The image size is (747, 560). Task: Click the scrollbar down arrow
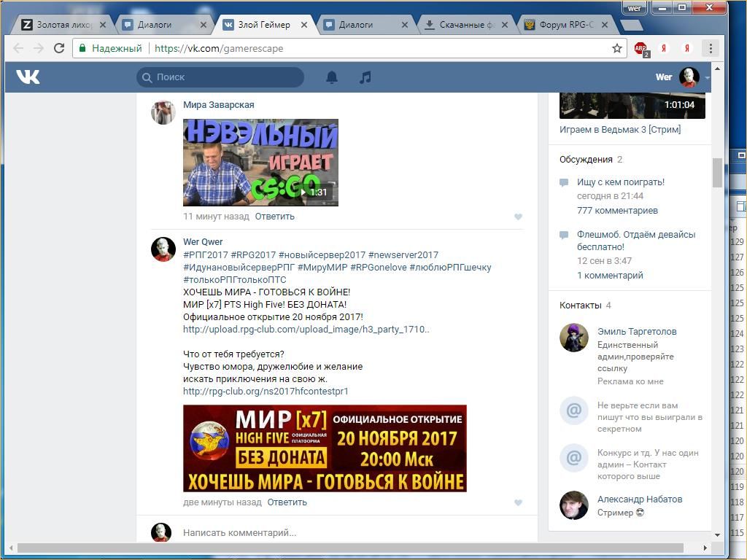pos(717,535)
